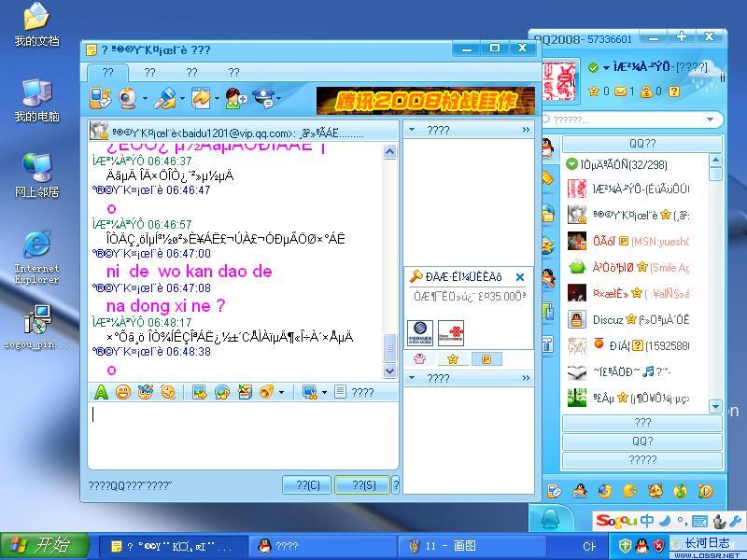Click the send picture icon

click(x=200, y=392)
